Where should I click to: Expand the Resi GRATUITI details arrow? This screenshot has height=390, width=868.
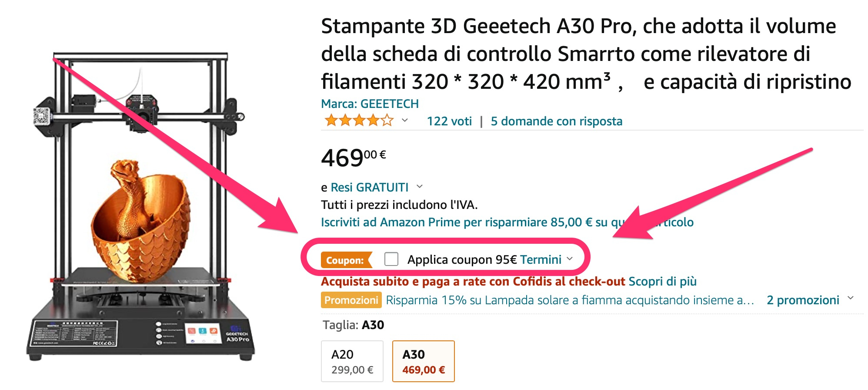point(420,187)
